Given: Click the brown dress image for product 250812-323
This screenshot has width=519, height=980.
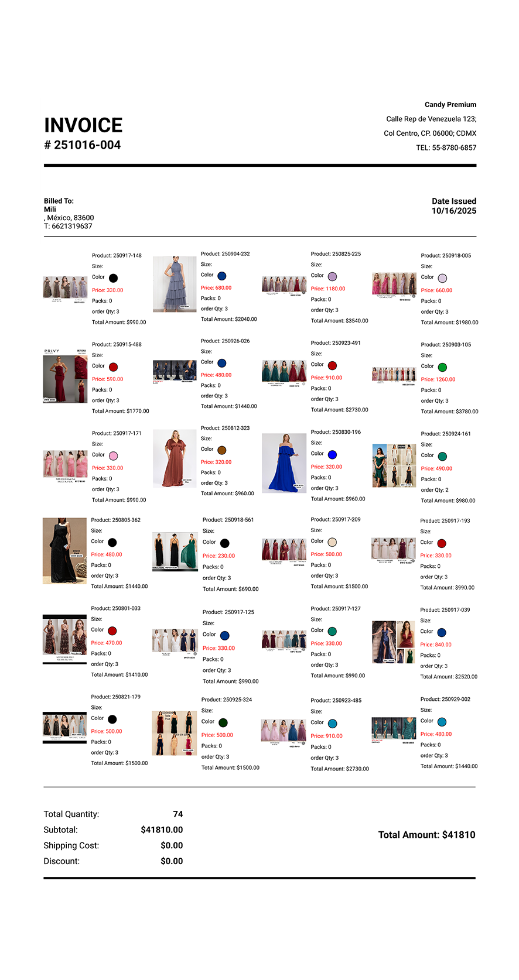Looking at the screenshot, I should [175, 458].
